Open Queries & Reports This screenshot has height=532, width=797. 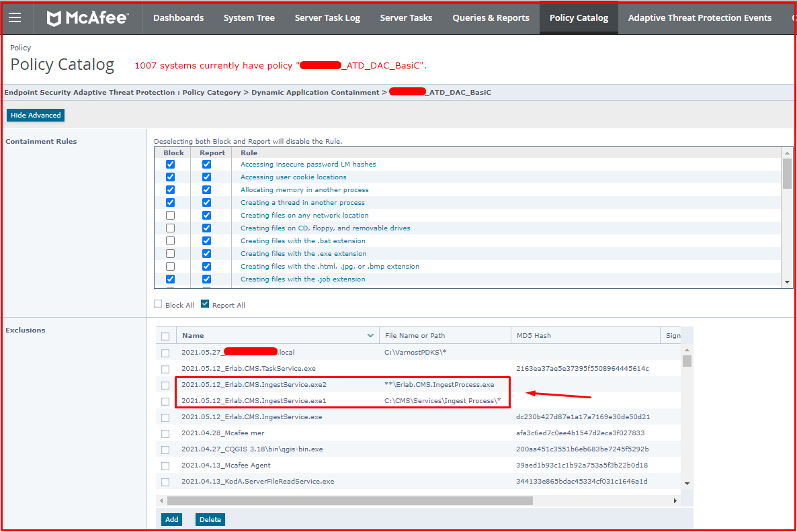(491, 17)
